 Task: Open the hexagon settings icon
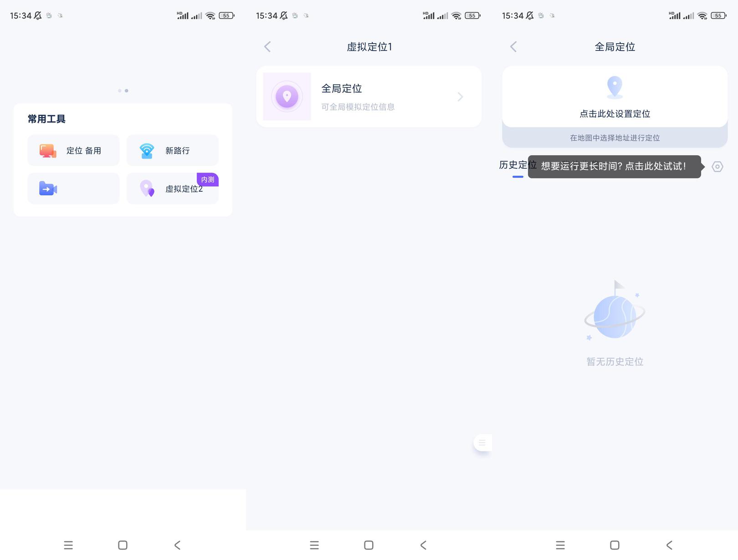click(x=717, y=167)
